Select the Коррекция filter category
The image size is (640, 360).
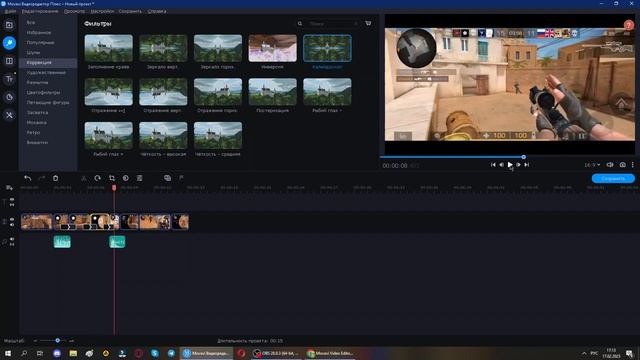pyautogui.click(x=48, y=62)
